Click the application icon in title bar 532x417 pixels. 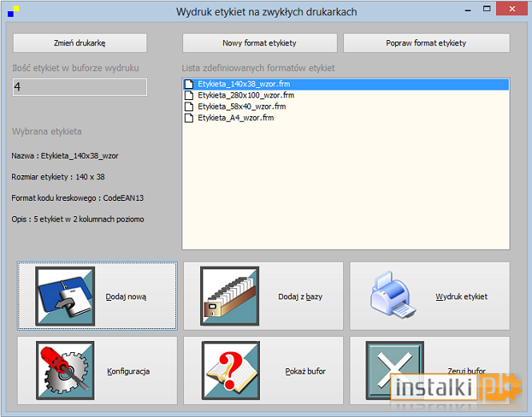point(14,11)
